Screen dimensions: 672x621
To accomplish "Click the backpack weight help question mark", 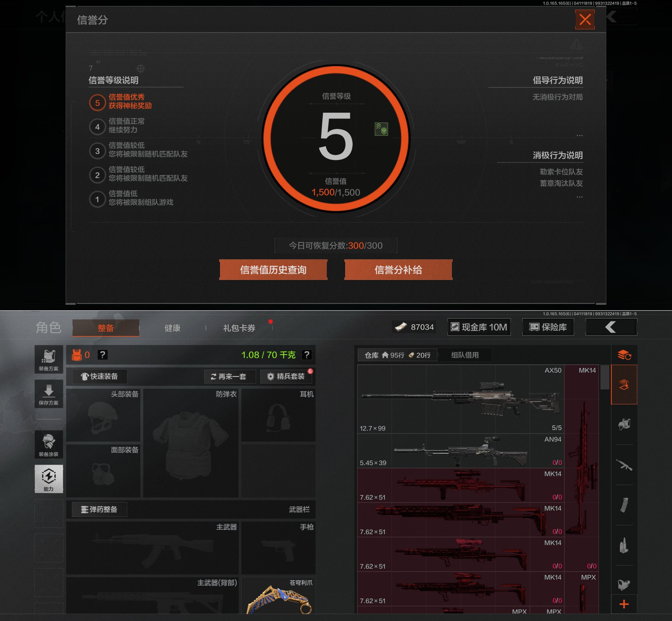I will [306, 355].
